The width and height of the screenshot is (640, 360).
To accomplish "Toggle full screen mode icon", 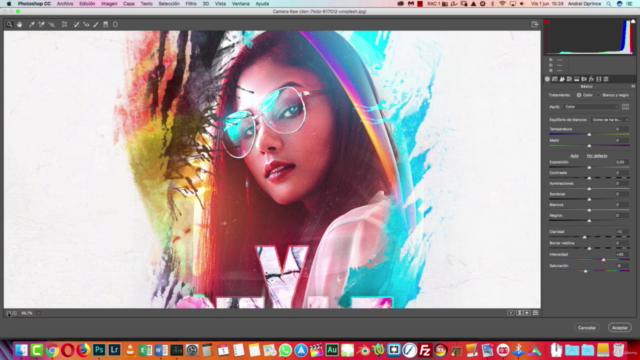I will click(535, 24).
